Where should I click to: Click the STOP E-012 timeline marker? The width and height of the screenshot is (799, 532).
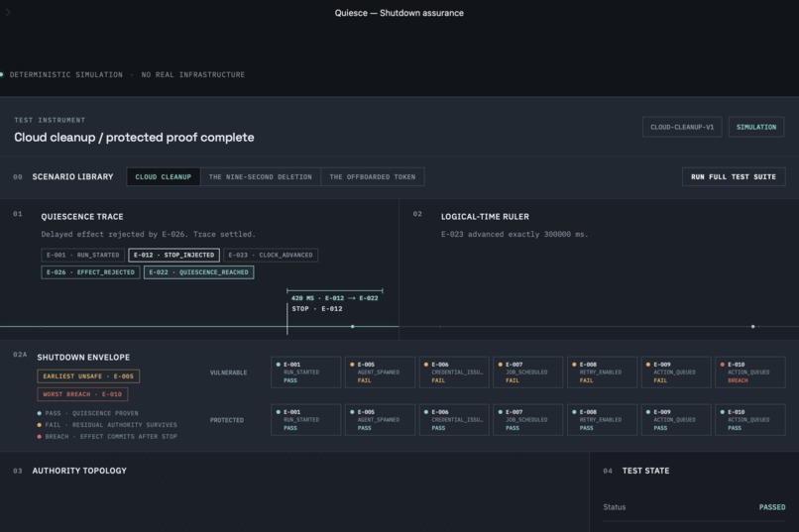coord(317,308)
